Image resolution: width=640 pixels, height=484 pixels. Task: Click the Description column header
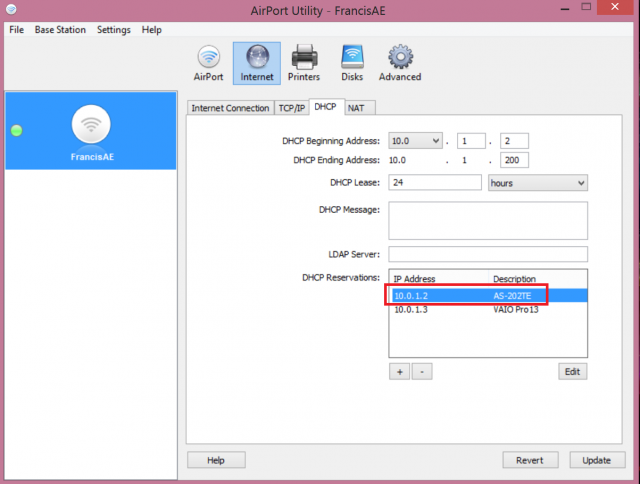pyautogui.click(x=538, y=279)
